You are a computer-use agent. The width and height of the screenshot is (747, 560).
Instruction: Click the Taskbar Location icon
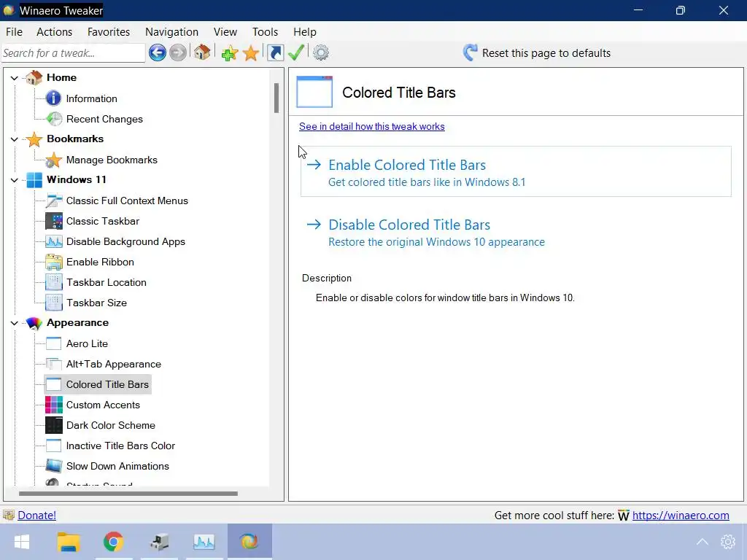point(54,282)
